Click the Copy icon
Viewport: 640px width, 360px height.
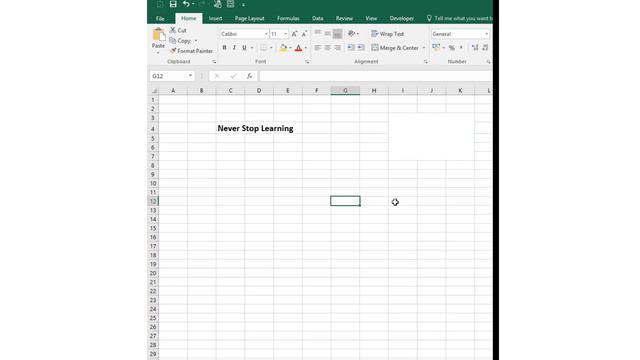(173, 41)
